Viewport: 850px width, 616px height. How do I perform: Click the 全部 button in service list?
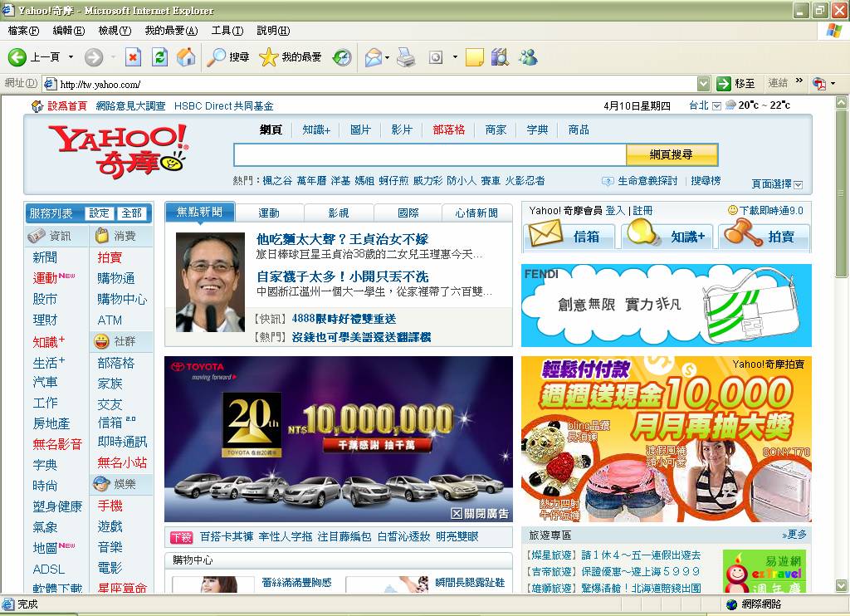[x=132, y=213]
